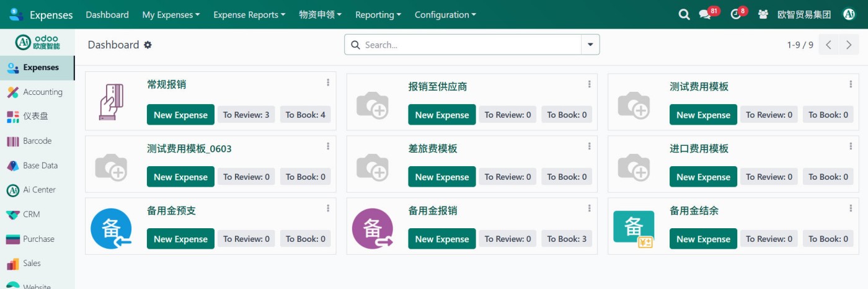Screen dimensions: 868x289
Task: Open the three-dot menu on 进口费用模板 card
Action: click(x=851, y=146)
